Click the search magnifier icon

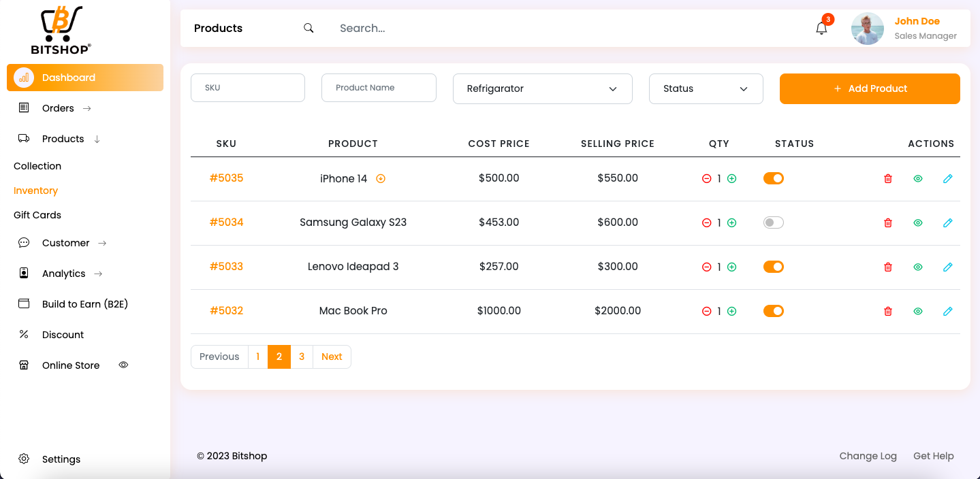309,28
